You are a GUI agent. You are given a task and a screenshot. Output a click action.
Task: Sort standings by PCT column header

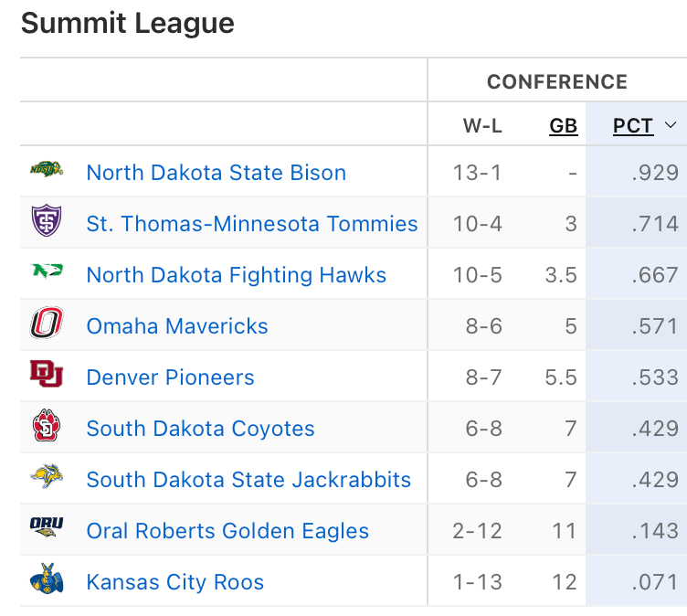point(633,126)
